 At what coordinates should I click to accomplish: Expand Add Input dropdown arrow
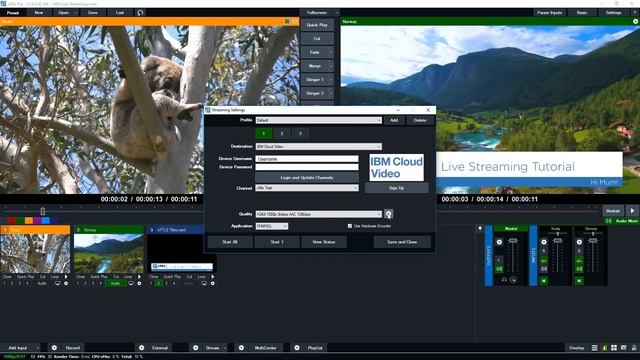tap(38, 348)
